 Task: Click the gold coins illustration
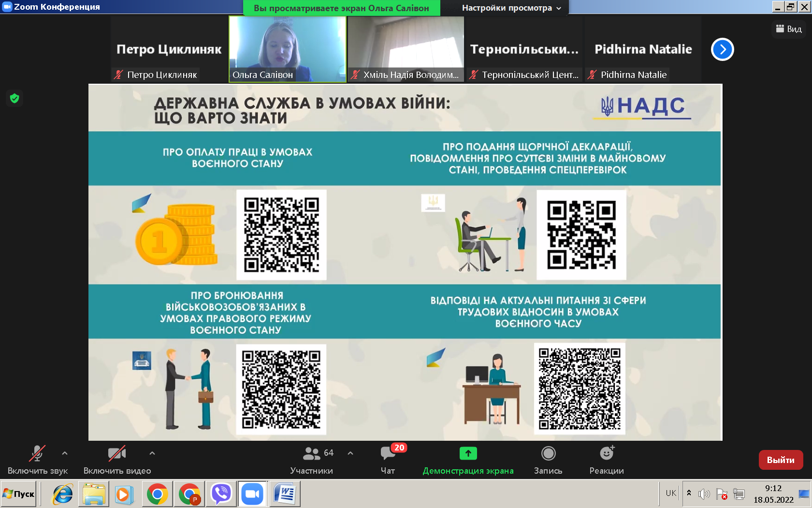coord(175,234)
